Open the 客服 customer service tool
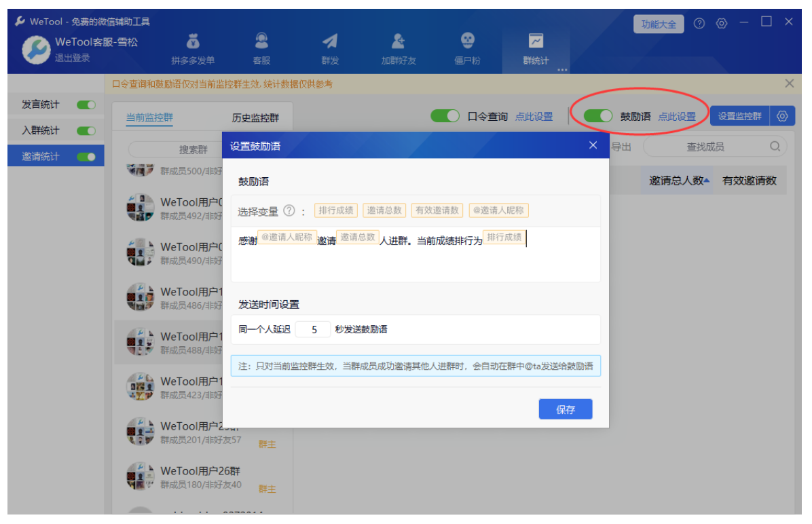This screenshot has height=524, width=812. click(261, 49)
